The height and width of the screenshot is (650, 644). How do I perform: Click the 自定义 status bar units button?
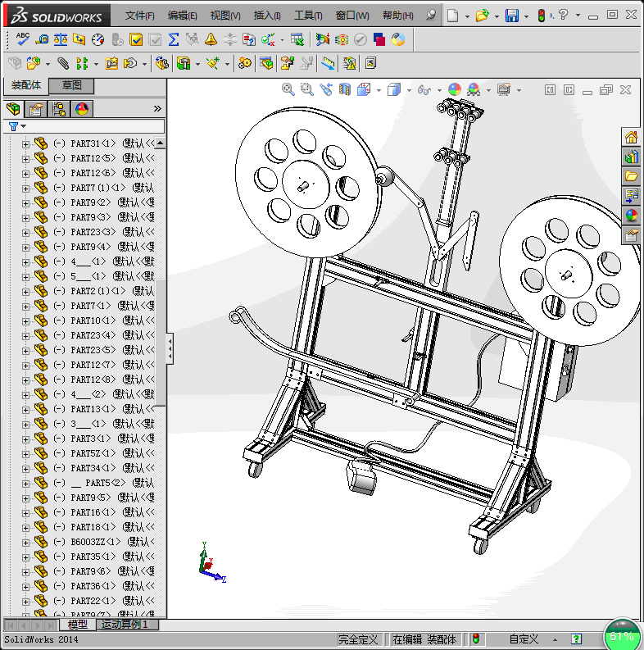524,639
